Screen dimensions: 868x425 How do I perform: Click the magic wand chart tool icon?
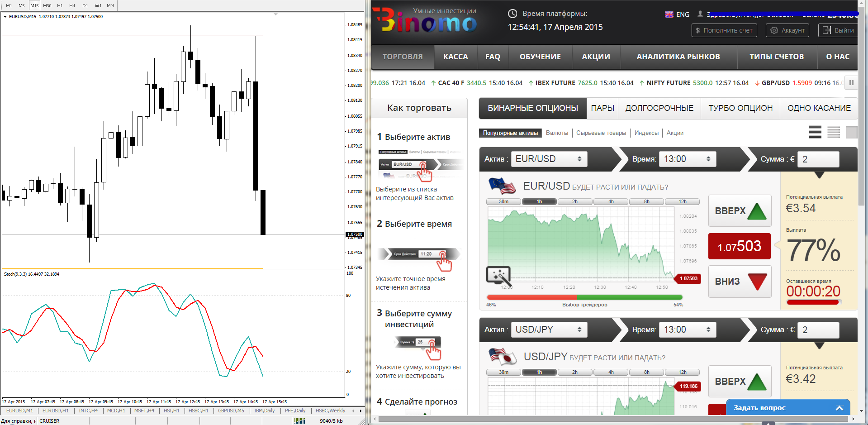coord(498,275)
